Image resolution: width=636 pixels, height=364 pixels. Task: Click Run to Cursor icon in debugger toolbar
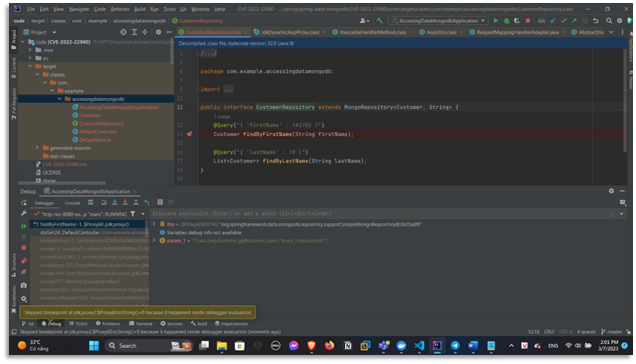point(146,202)
